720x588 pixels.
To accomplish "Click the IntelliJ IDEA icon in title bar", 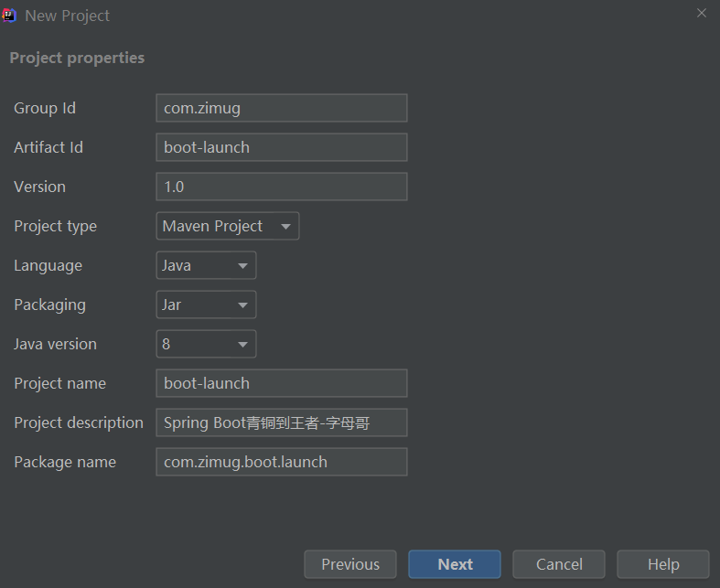I will click(10, 15).
